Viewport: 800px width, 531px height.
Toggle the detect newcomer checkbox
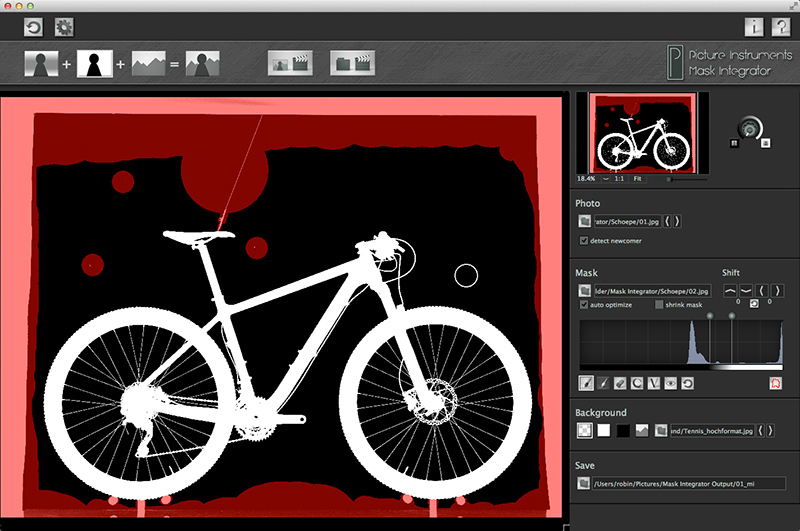[x=584, y=241]
